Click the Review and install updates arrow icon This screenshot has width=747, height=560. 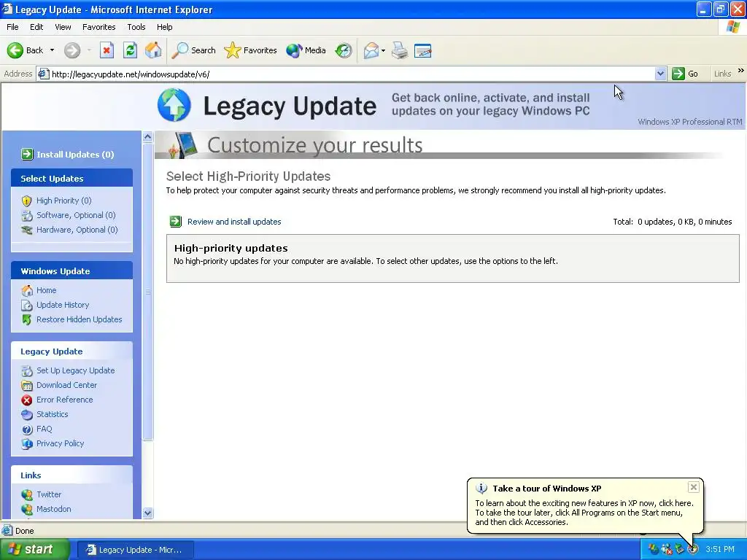[x=176, y=222]
